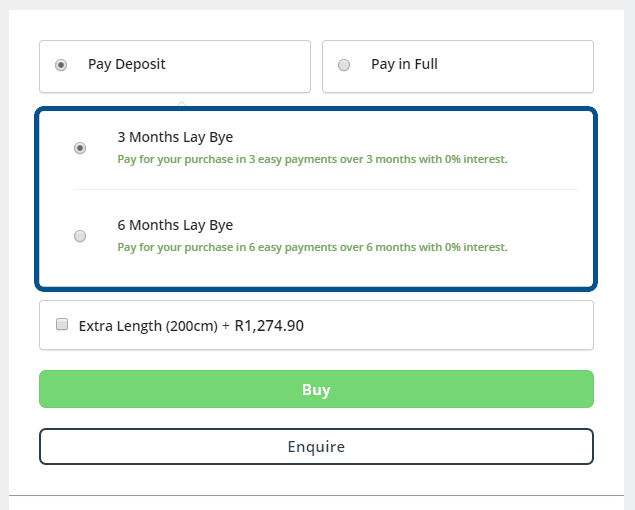The height and width of the screenshot is (510, 635).
Task: Click the Pay Deposit label text
Action: pyautogui.click(x=127, y=64)
